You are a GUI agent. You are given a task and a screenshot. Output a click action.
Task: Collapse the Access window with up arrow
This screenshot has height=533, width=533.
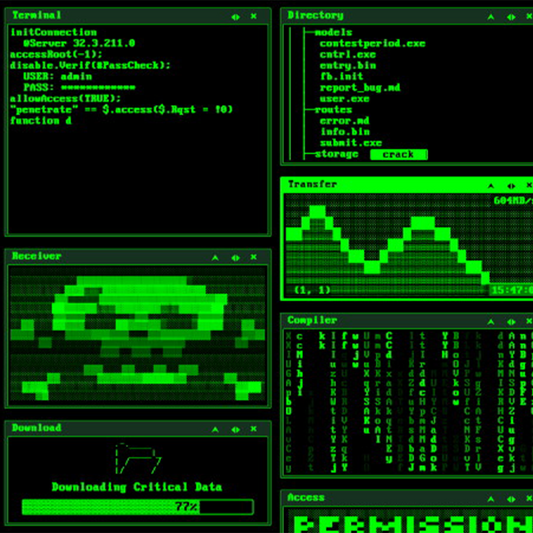coord(491,499)
